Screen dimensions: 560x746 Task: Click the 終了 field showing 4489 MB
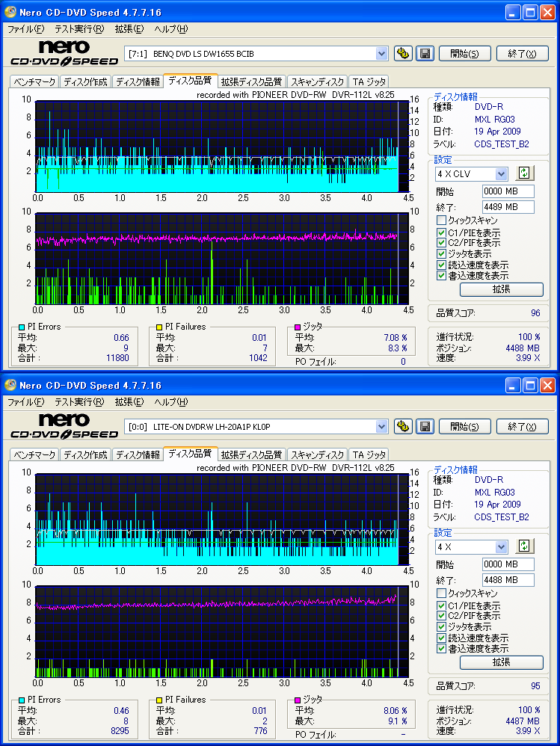click(x=507, y=207)
